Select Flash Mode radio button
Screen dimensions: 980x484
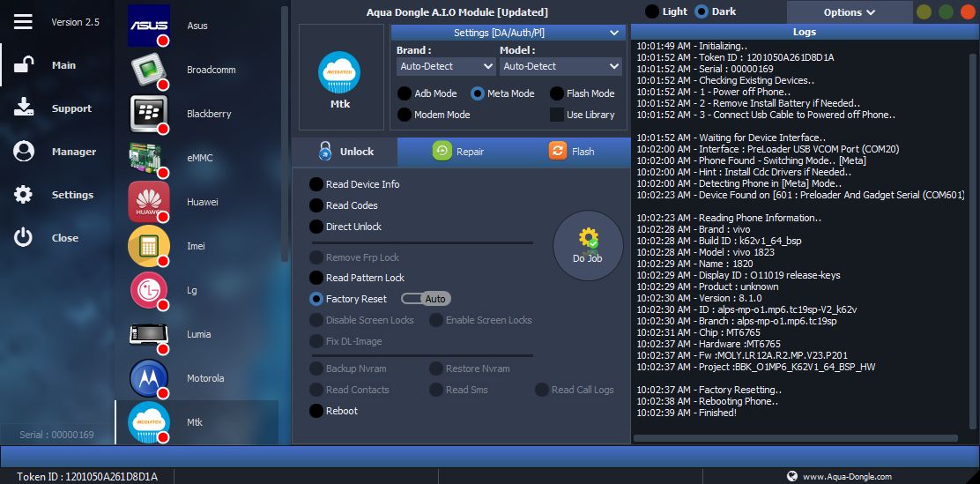click(x=556, y=93)
